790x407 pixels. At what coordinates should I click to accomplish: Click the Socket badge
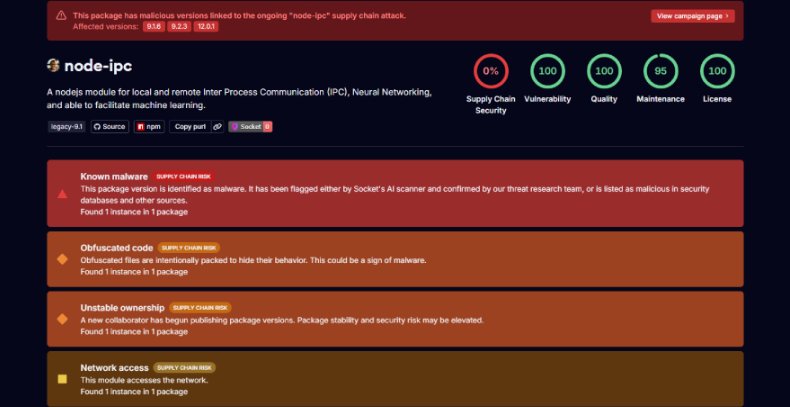(x=250, y=127)
